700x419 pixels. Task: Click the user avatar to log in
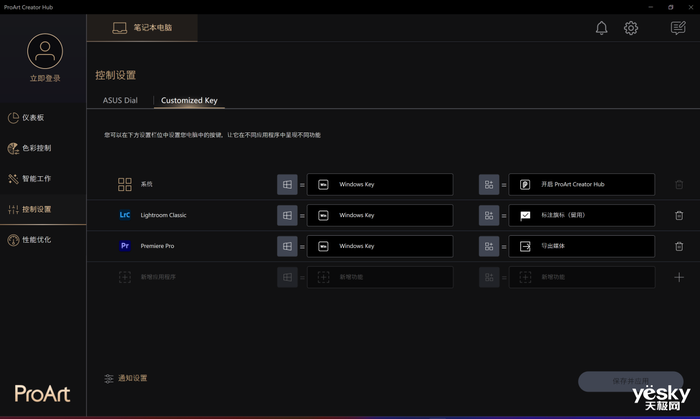coord(43,50)
